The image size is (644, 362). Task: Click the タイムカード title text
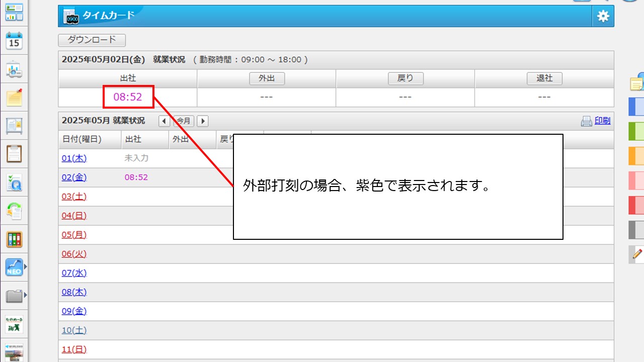pos(109,15)
